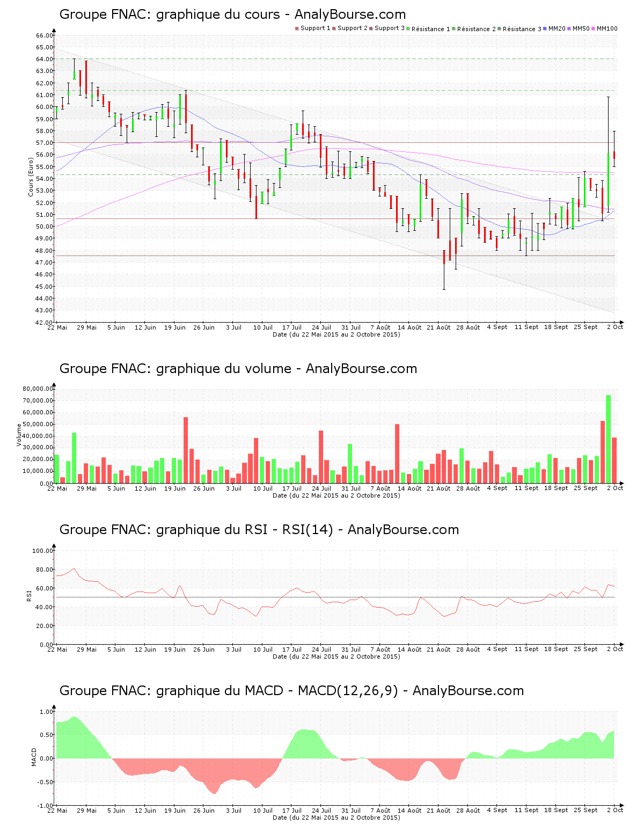This screenshot has height=832, width=644.
Task: Click the '4 Sept' date label on RSI chart
Action: coord(497,649)
